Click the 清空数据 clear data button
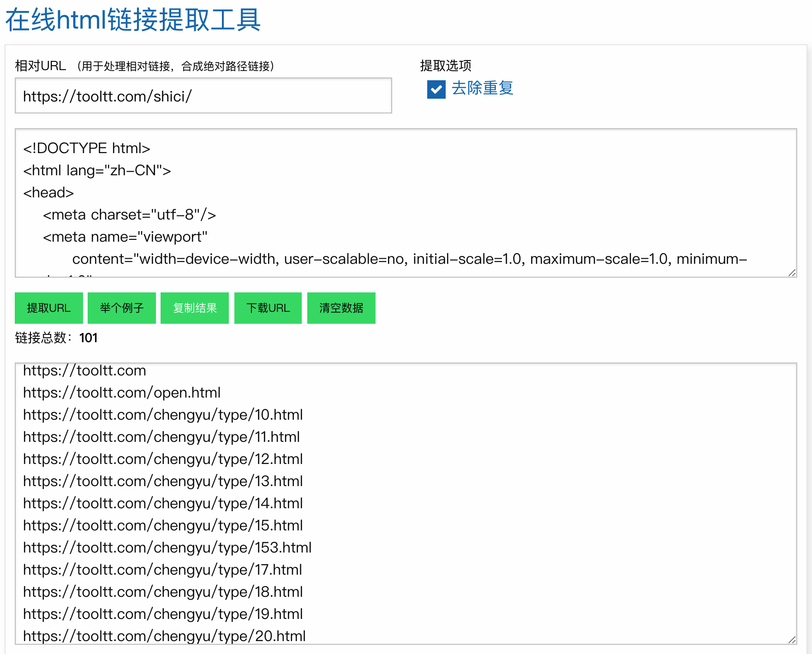The height and width of the screenshot is (654, 812). coord(340,308)
